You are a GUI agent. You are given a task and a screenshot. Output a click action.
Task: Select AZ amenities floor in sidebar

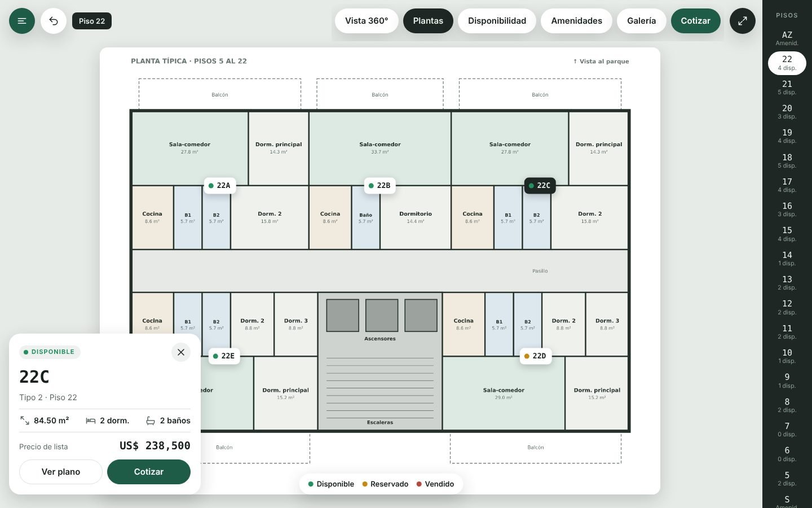787,38
